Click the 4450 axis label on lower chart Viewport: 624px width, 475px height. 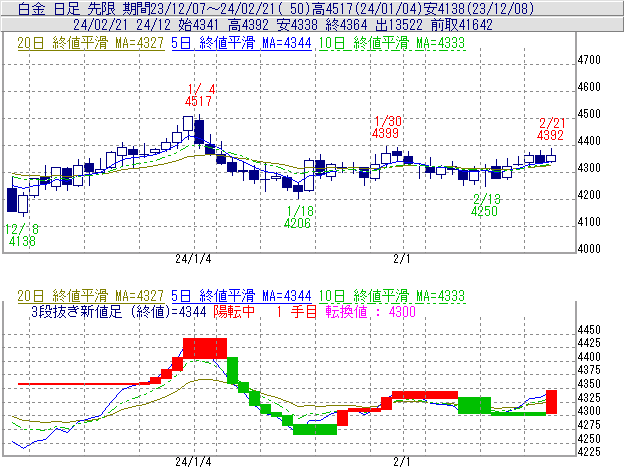pos(589,330)
